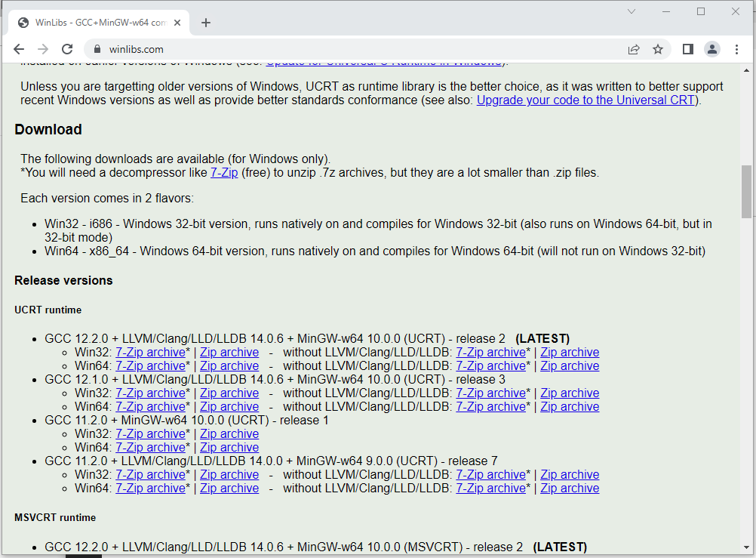This screenshot has width=756, height=558.
Task: Download GCC 12.2.0 UCRT Win64 Zip archive with LLVM
Action: (x=229, y=366)
